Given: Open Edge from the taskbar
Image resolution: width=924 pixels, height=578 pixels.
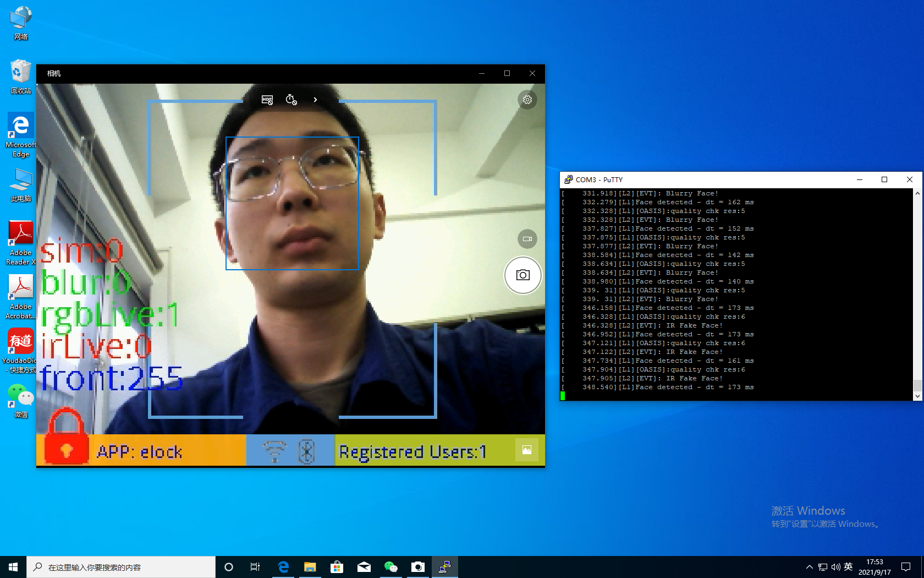Looking at the screenshot, I should pos(283,567).
